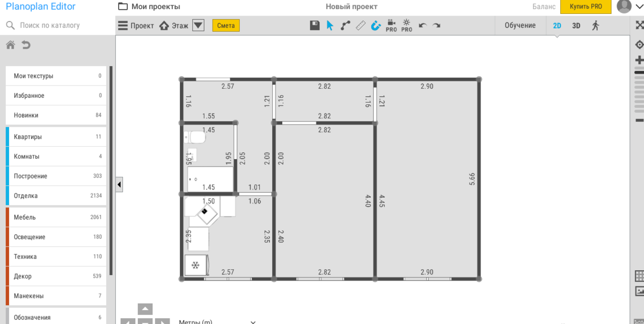The height and width of the screenshot is (324, 644).
Task: Select the wall drawing tool
Action: click(345, 25)
